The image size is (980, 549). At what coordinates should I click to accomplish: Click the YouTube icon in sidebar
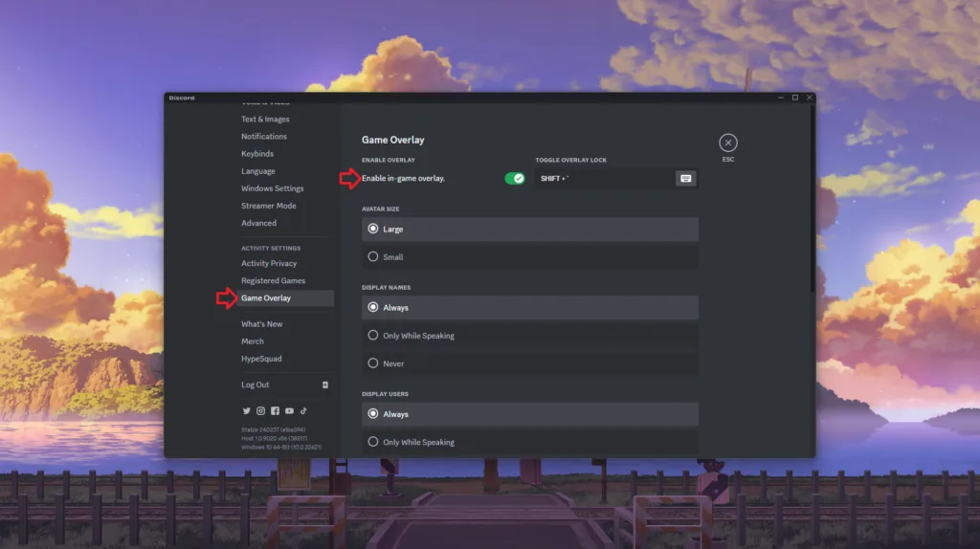point(289,410)
